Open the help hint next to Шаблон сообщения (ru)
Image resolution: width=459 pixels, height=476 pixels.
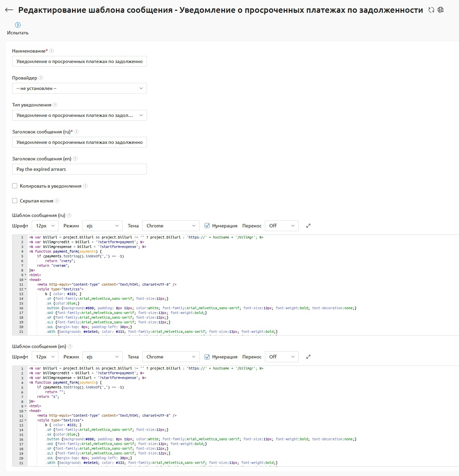pos(69,215)
